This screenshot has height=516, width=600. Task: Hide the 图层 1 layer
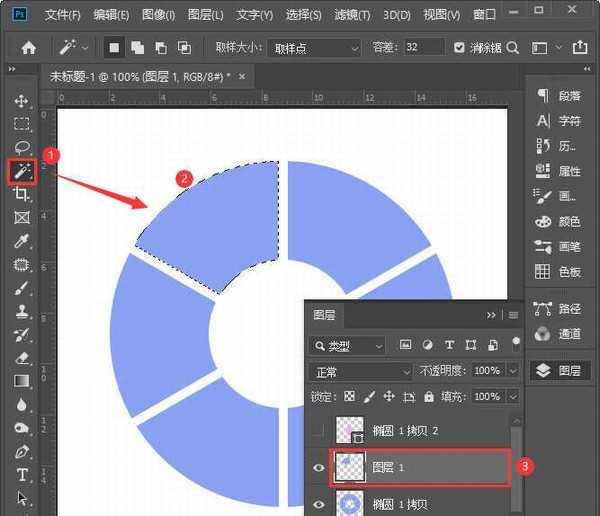[320, 467]
